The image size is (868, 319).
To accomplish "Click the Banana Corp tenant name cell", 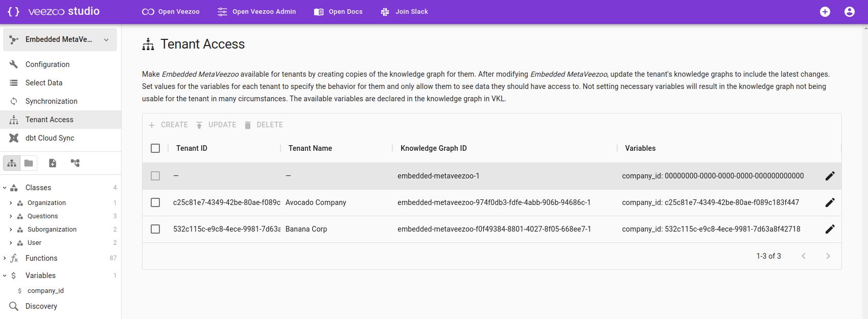I will pyautogui.click(x=306, y=229).
